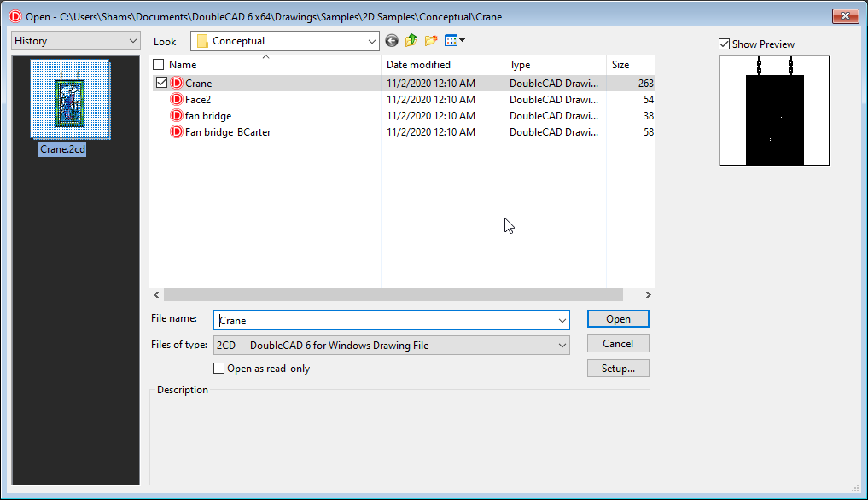Click size value 263 of Crane
Screen dimensions: 868x500
645,83
